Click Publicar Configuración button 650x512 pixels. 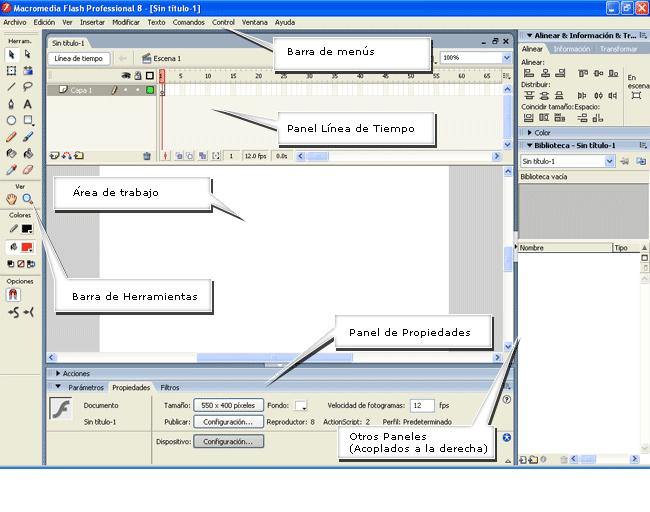(228, 422)
